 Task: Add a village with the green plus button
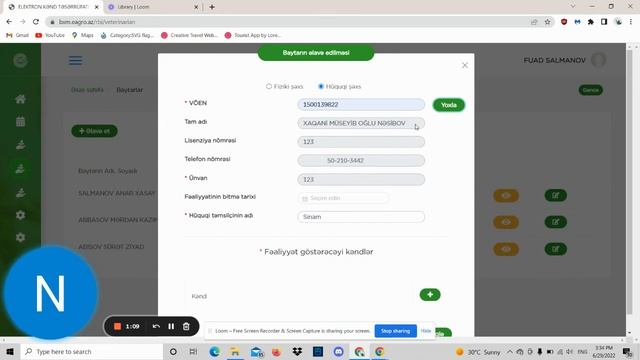click(x=430, y=295)
